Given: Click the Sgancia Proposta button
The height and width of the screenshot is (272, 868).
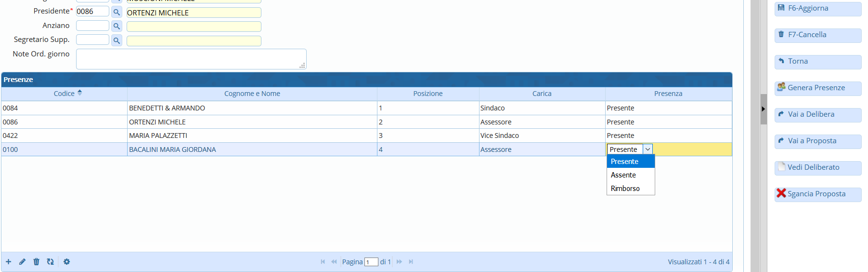Looking at the screenshot, I should [817, 194].
